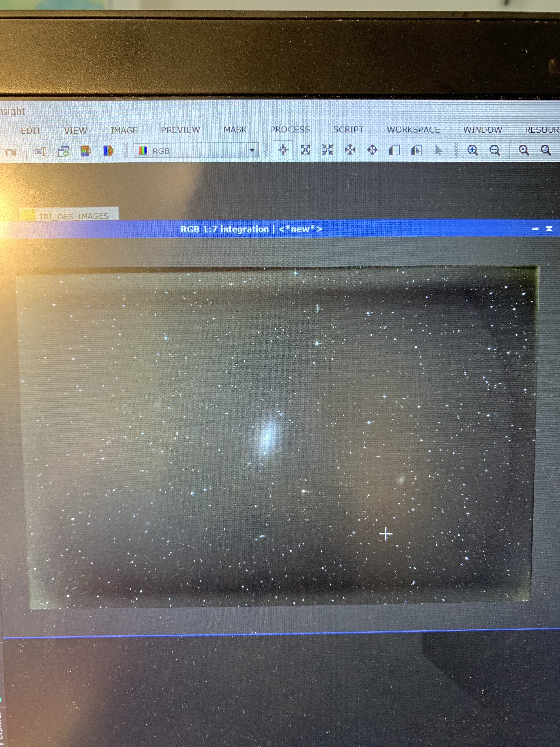Click the Identifier rename icon

tap(41, 152)
